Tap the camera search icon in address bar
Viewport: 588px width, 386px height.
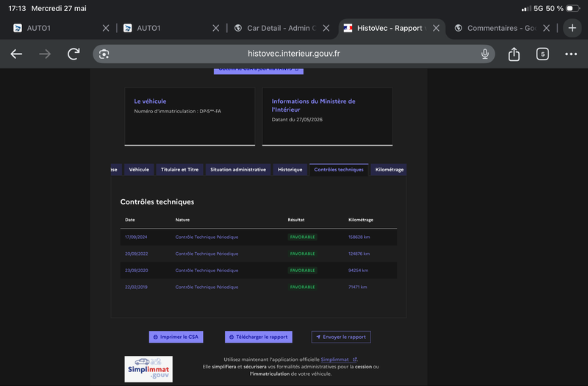pos(104,54)
